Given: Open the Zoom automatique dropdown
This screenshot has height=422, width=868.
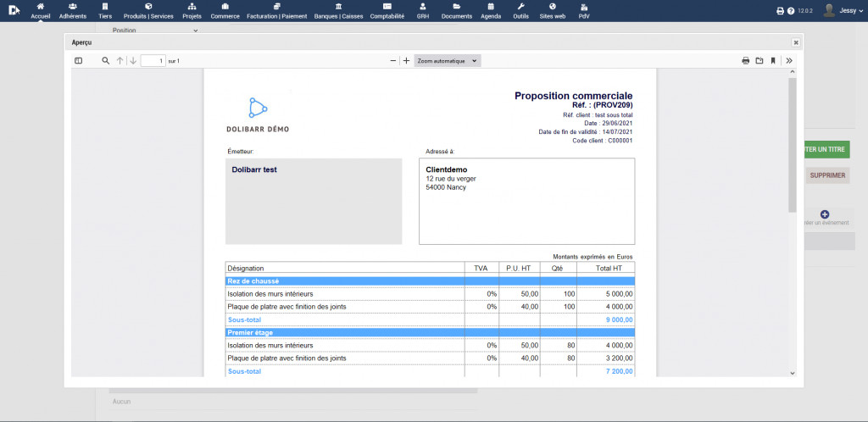Looking at the screenshot, I should [x=448, y=61].
